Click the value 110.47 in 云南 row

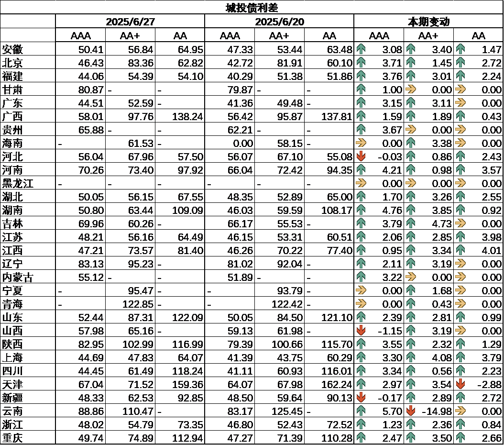click(138, 411)
